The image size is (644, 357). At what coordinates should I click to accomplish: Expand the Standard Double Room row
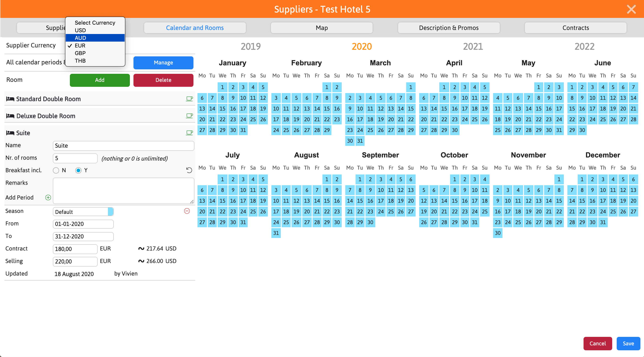pos(100,99)
